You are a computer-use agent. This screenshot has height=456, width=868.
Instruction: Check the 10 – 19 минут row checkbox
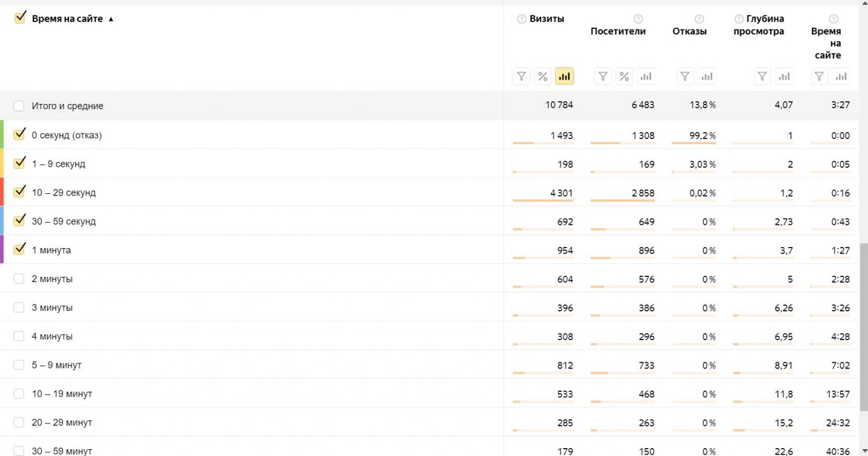point(19,394)
